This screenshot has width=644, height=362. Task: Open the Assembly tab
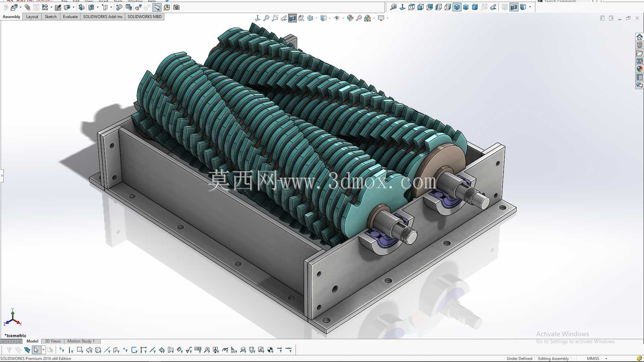pyautogui.click(x=11, y=17)
